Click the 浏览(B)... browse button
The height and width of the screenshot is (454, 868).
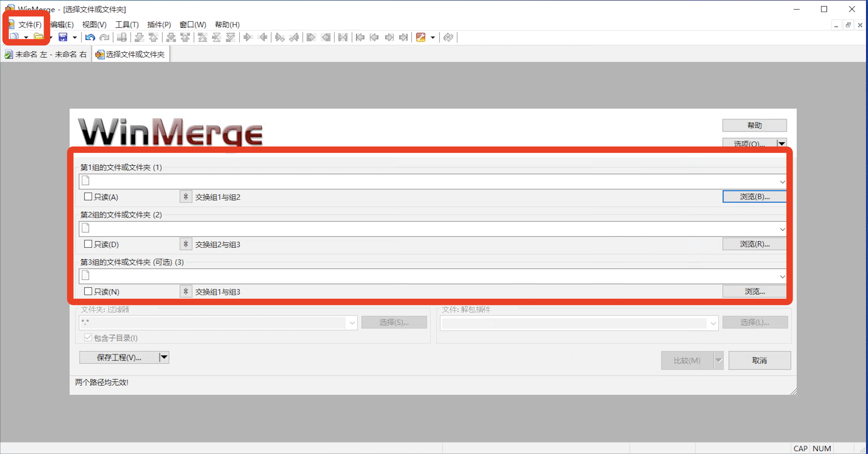pyautogui.click(x=754, y=197)
